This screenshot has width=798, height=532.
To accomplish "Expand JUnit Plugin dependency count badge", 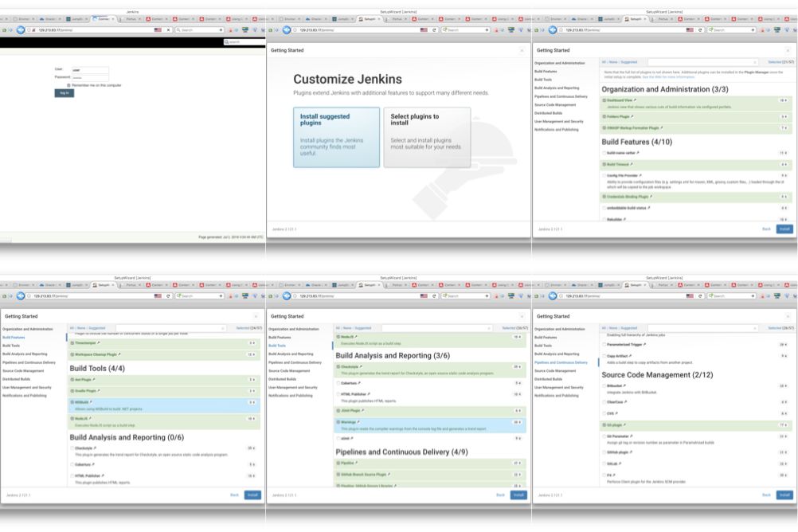I will (x=518, y=410).
